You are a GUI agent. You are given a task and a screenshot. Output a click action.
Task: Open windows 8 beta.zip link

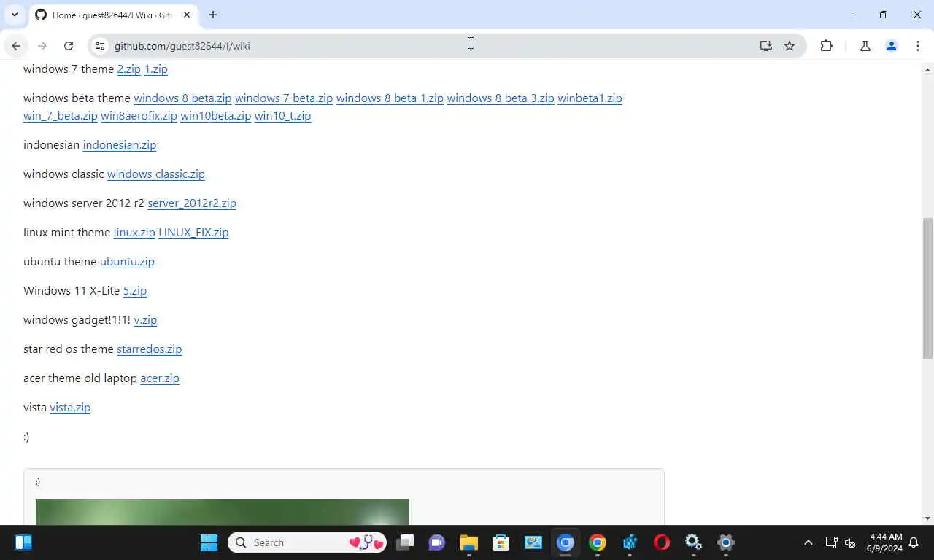(x=182, y=98)
